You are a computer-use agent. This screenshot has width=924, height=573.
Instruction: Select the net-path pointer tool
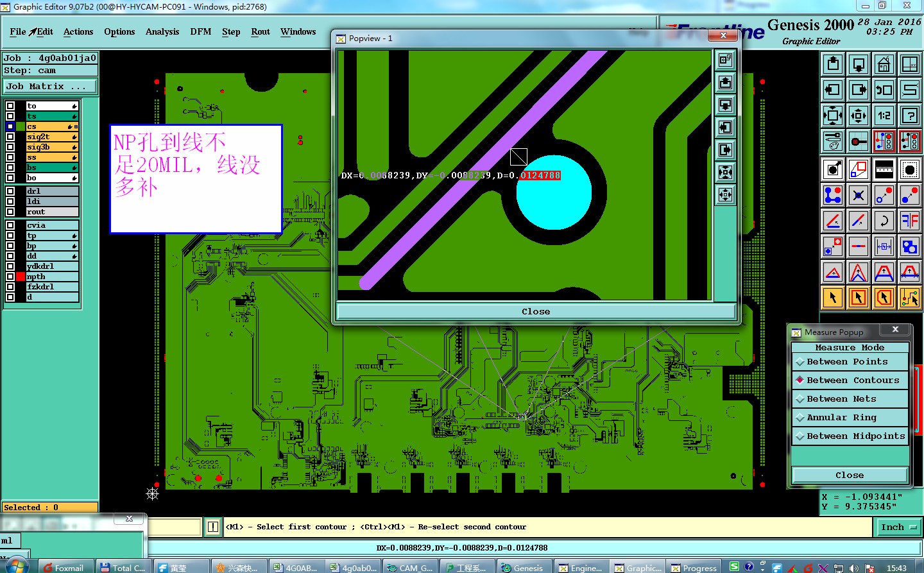click(x=910, y=298)
